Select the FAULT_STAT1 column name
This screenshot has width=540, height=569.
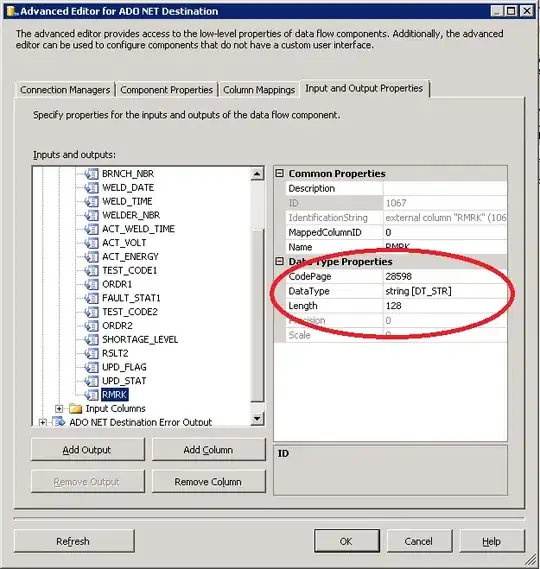(131, 298)
